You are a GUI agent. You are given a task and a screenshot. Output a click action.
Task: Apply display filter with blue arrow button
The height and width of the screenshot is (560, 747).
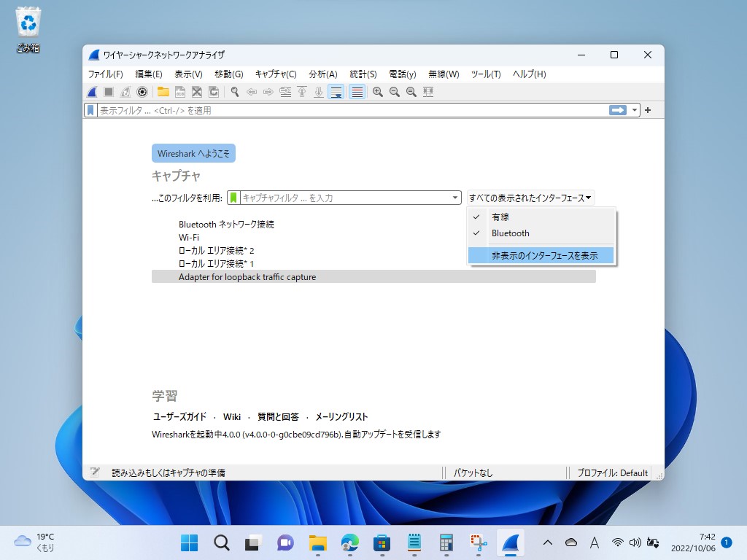(618, 111)
